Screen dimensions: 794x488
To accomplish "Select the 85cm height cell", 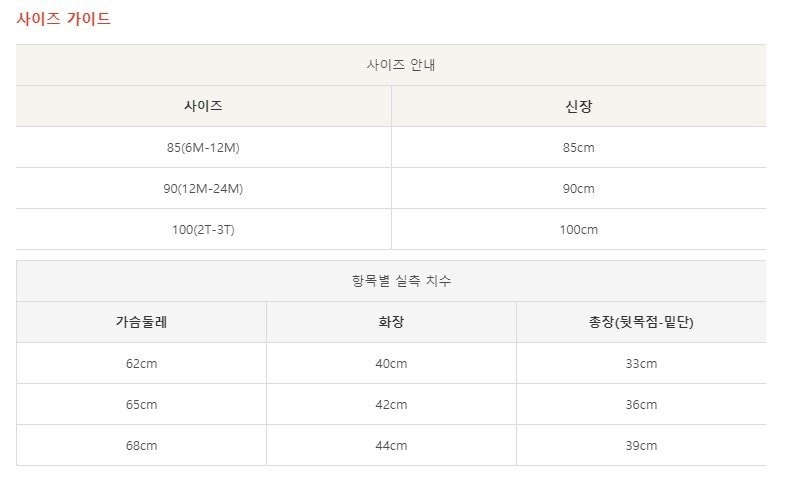I will click(578, 147).
